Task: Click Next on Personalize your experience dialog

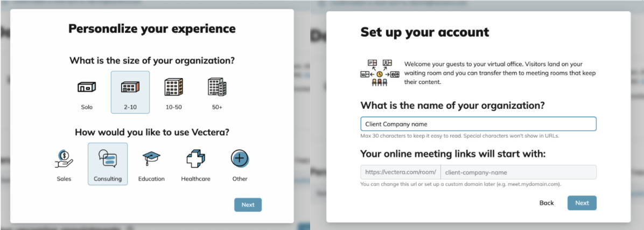Action: click(248, 205)
